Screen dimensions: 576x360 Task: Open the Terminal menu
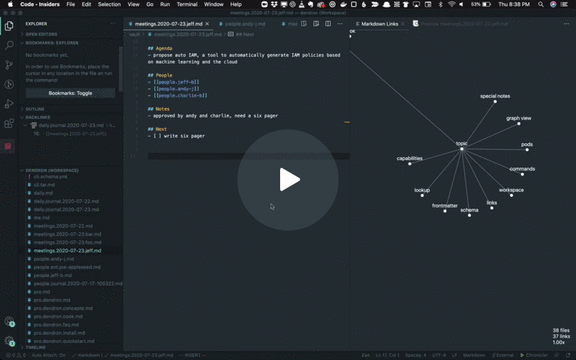(187, 4)
